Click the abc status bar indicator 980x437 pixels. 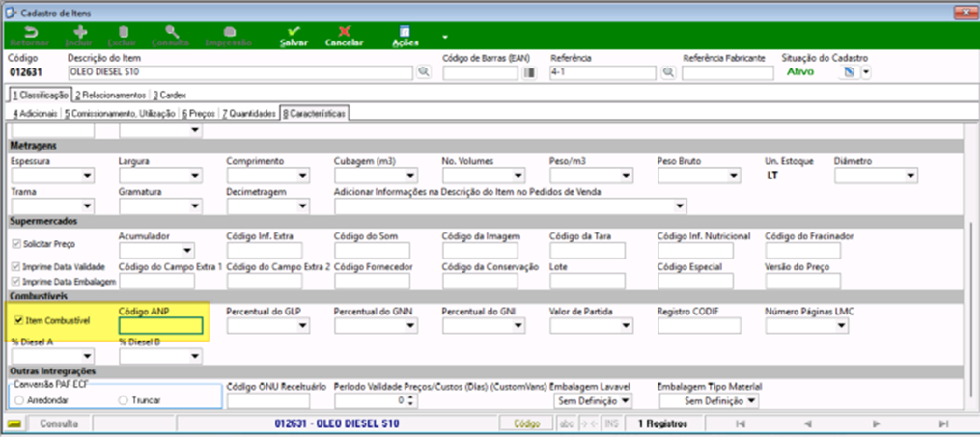(x=567, y=423)
